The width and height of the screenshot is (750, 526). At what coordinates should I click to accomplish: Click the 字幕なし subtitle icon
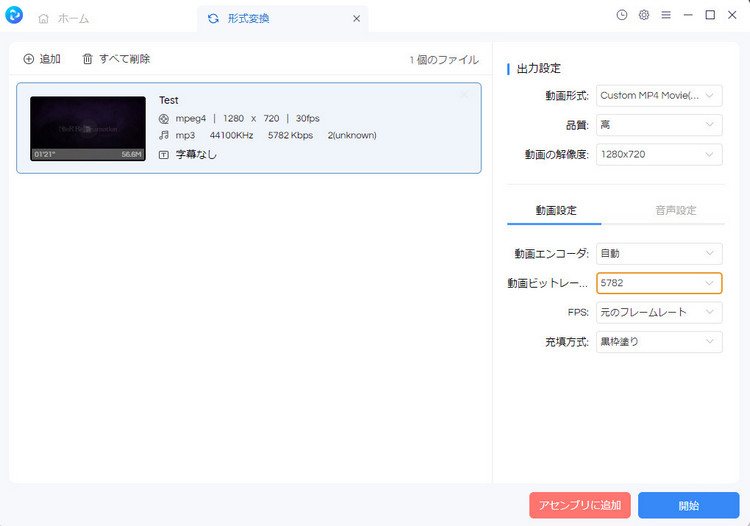164,154
